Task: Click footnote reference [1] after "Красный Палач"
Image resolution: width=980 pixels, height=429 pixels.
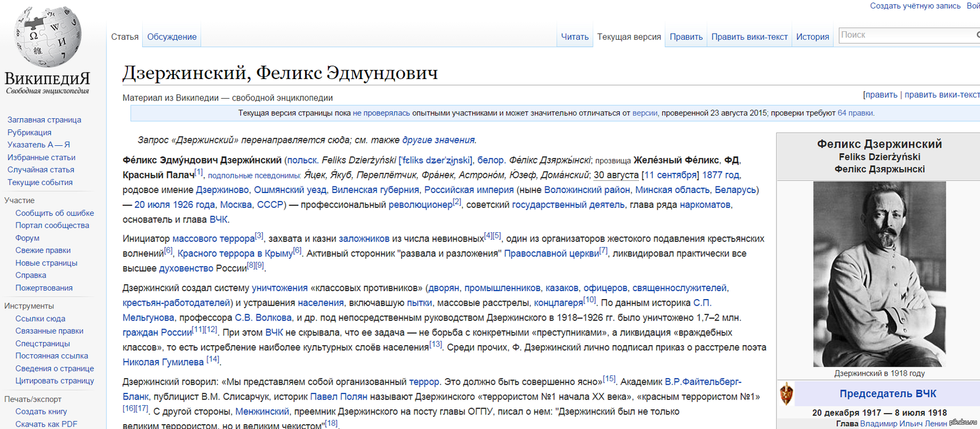Action: [x=198, y=172]
